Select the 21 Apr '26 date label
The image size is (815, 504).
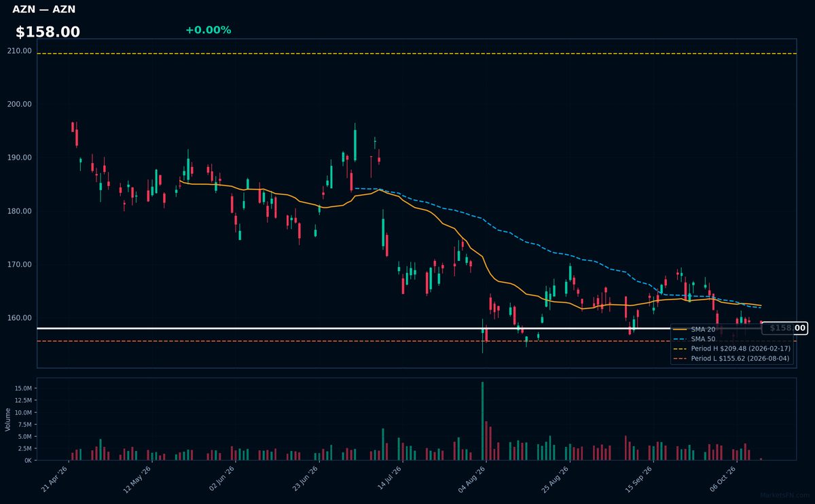(55, 479)
